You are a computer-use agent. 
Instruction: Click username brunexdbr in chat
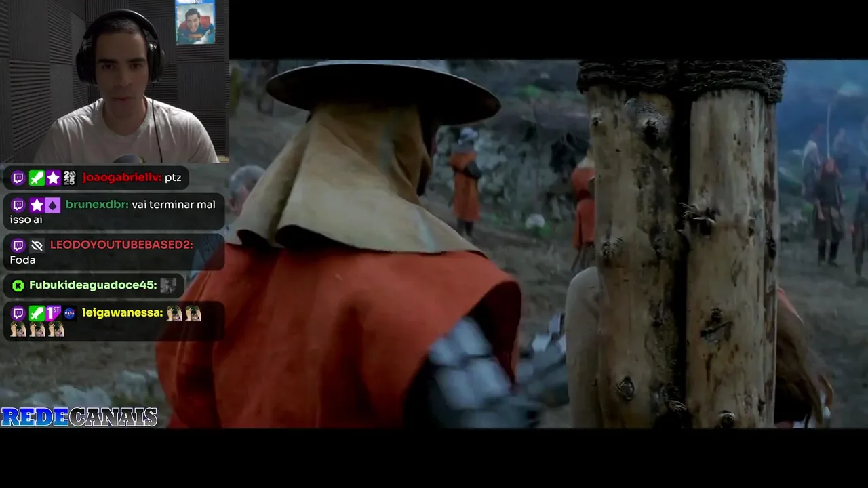pyautogui.click(x=97, y=205)
